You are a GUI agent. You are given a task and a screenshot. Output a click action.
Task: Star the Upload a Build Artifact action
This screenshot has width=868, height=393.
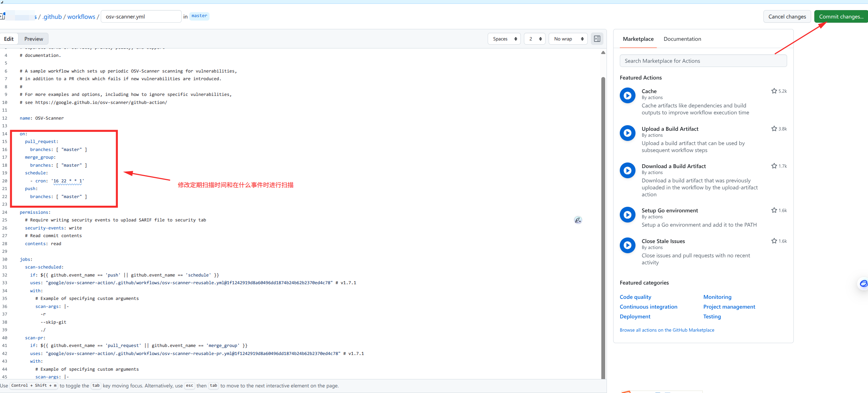[774, 129]
